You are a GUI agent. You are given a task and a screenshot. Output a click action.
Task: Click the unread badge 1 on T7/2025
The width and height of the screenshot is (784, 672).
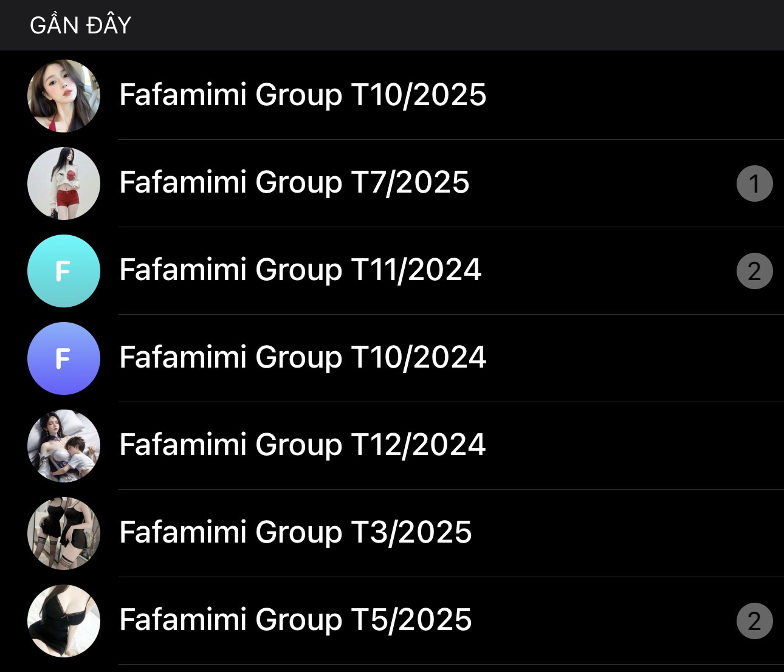coord(754,183)
